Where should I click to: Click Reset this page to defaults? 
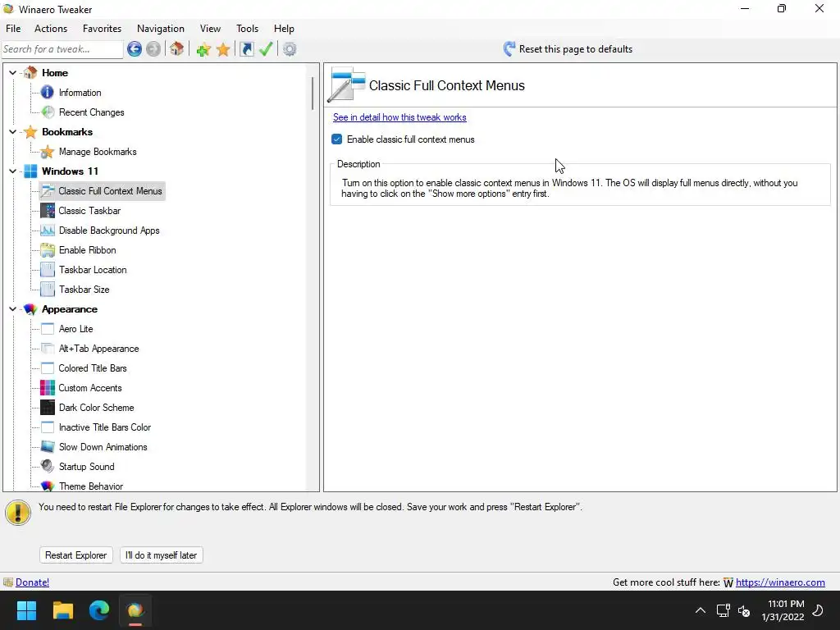(575, 49)
